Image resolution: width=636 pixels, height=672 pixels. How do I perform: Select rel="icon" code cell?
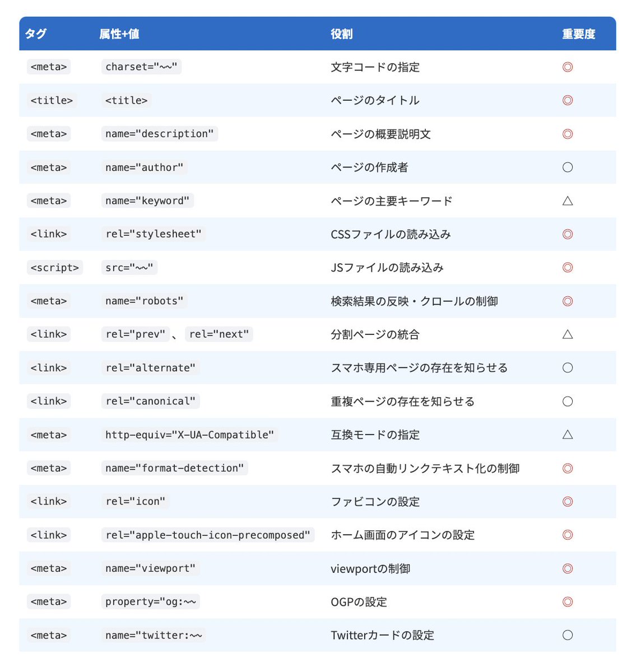point(136,501)
